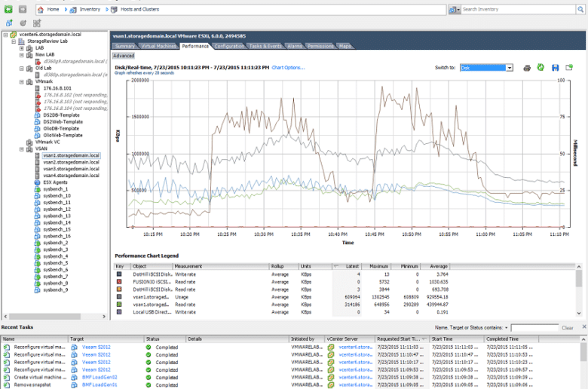The image size is (588, 389).
Task: Click the sysbench_9 VM icon
Action: [x=37, y=290]
